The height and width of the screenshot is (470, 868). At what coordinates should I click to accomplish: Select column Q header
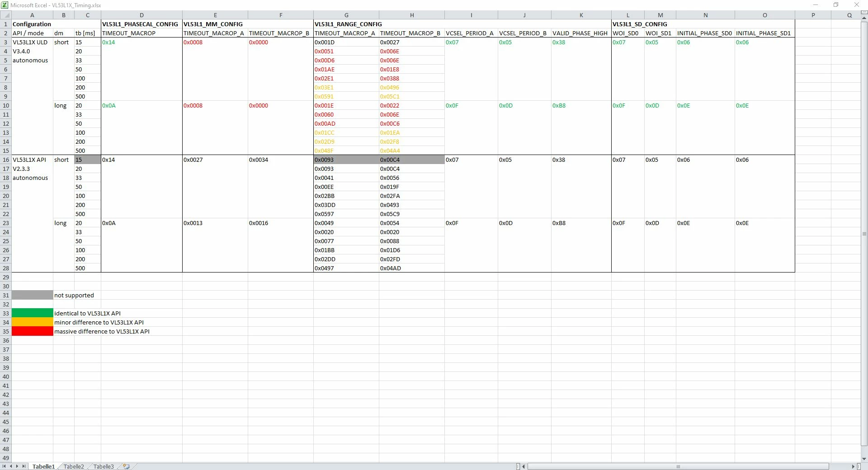(849, 15)
